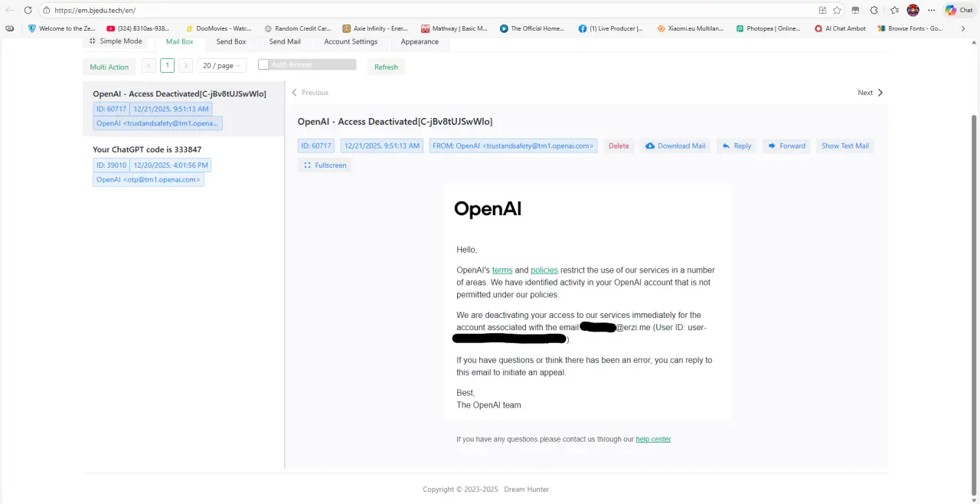
Task: Delete the open email
Action: pos(619,146)
